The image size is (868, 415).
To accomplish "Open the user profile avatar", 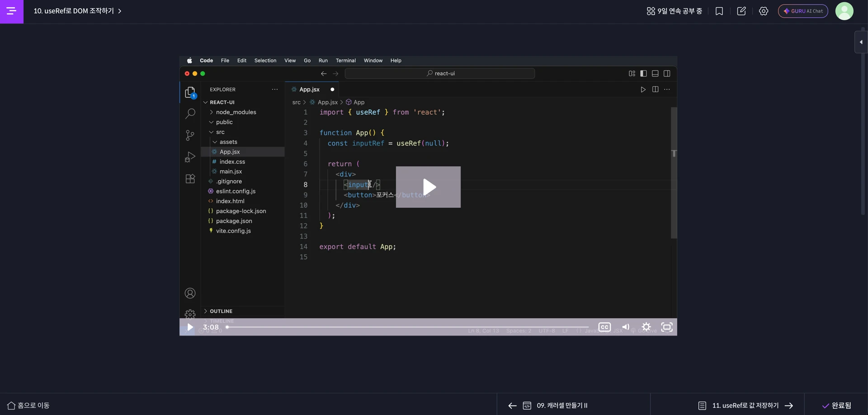I will (844, 11).
